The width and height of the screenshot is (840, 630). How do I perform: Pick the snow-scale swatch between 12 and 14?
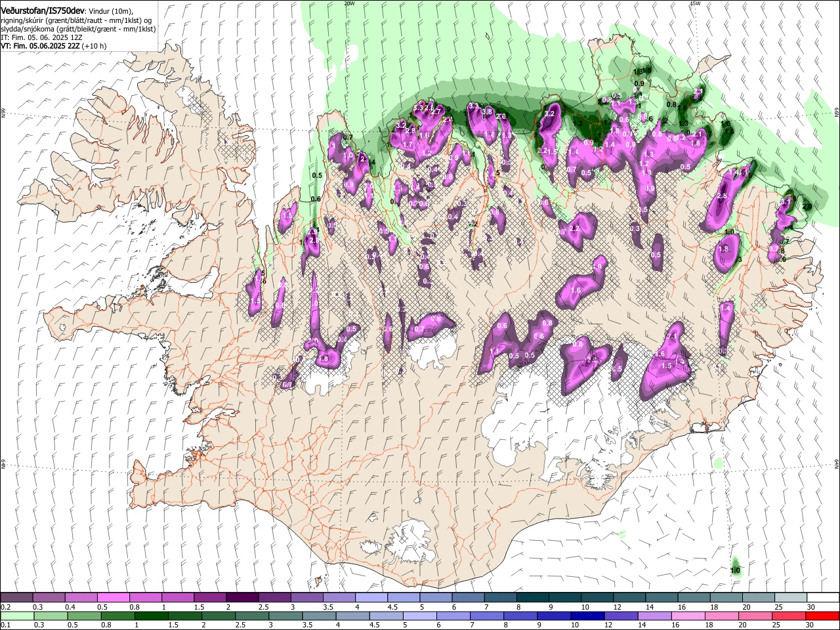tap(629, 598)
